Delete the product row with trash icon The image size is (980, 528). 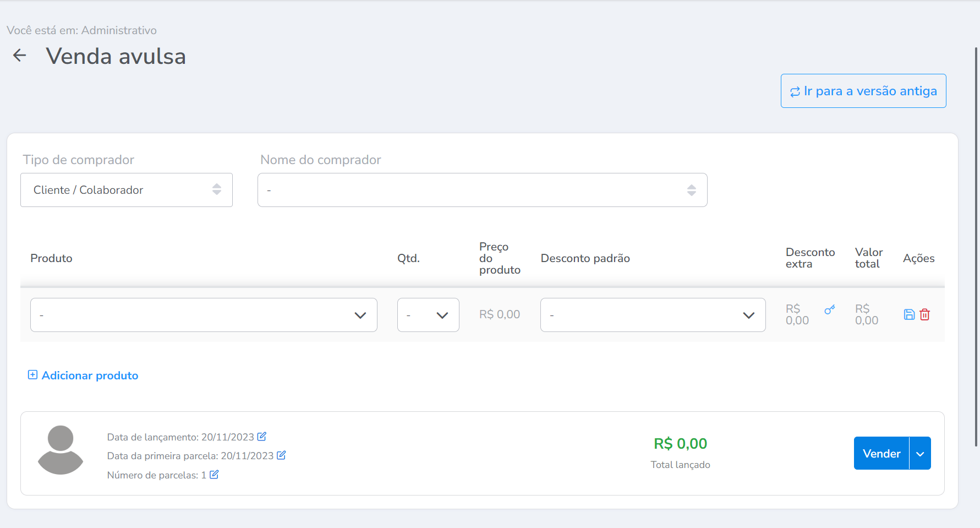[x=925, y=314]
